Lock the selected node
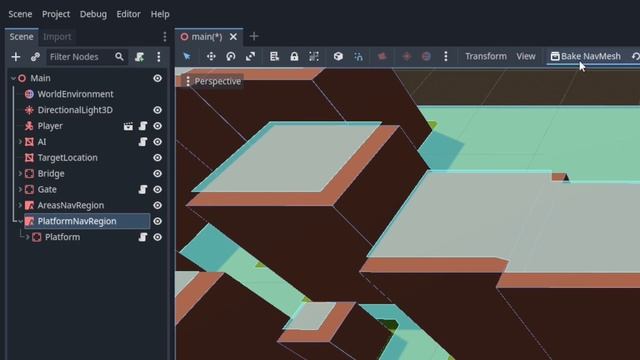This screenshot has height=360, width=640. [x=294, y=56]
